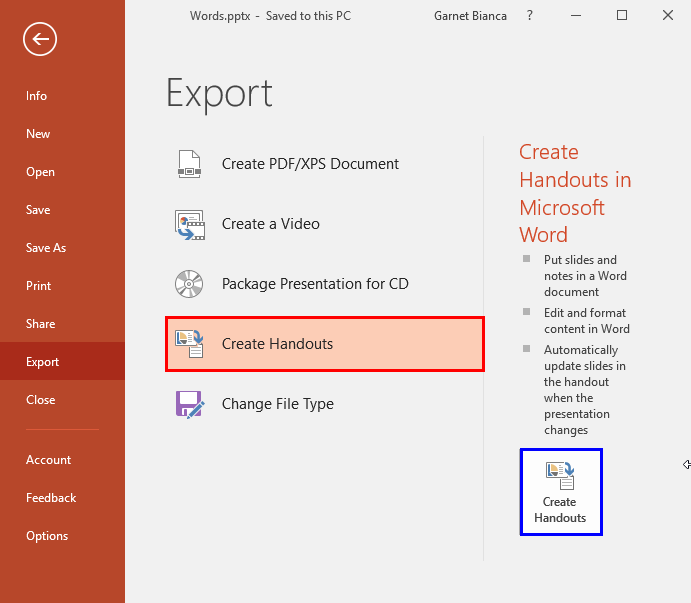Click the Create a Video icon
This screenshot has width=691, height=603.
[x=189, y=224]
